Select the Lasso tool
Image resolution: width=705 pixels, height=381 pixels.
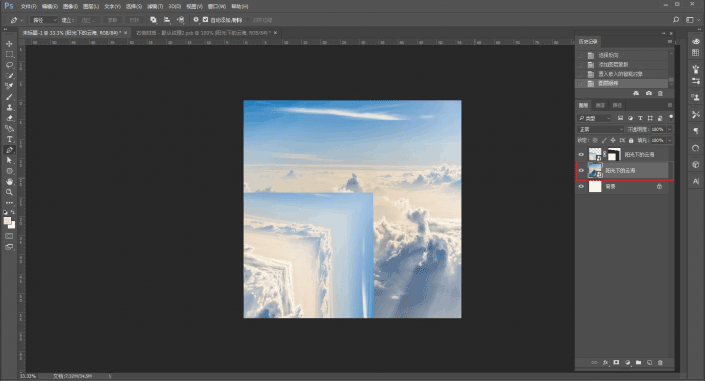tap(9, 65)
